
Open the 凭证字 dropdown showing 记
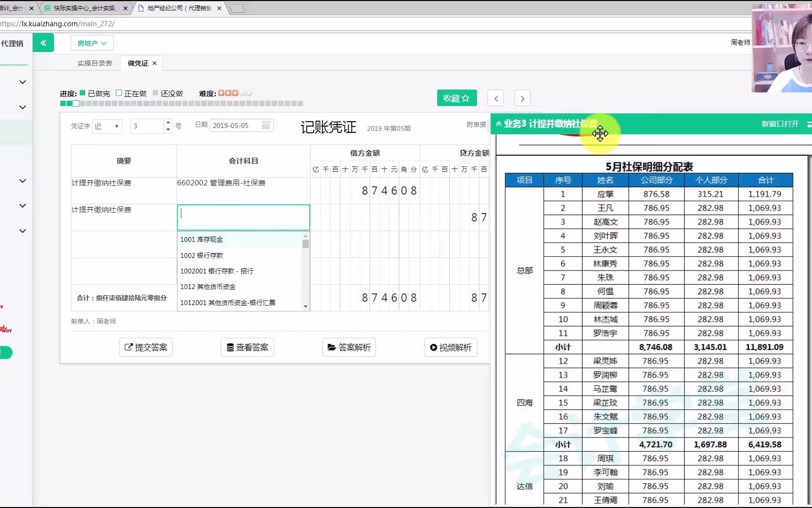pyautogui.click(x=106, y=126)
